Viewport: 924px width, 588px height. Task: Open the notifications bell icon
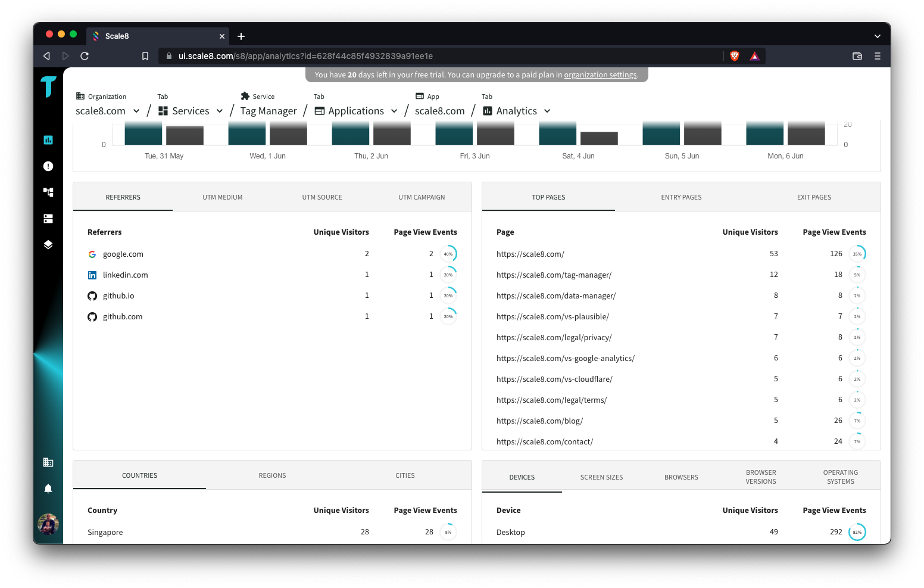[x=48, y=489]
